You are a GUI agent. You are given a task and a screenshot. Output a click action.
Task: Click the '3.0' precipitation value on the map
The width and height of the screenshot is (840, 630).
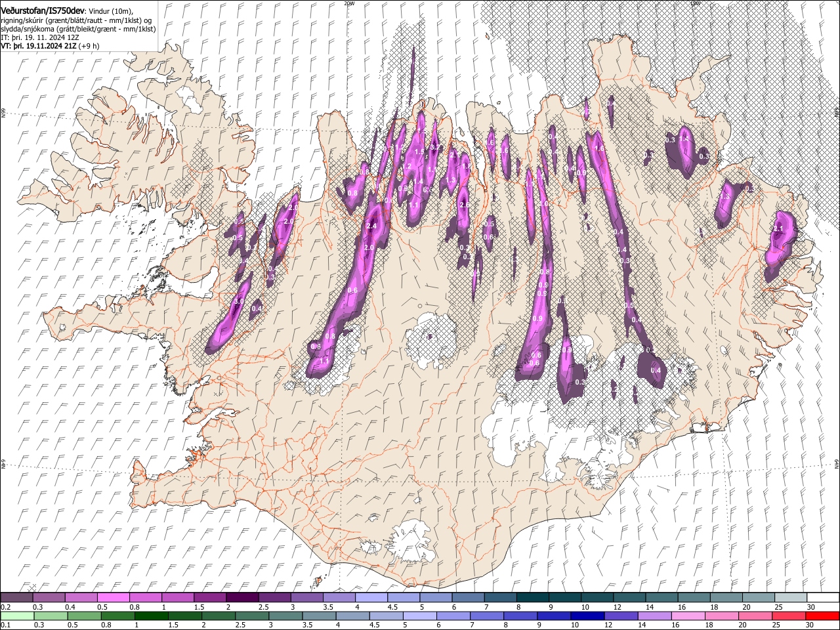coord(240,301)
